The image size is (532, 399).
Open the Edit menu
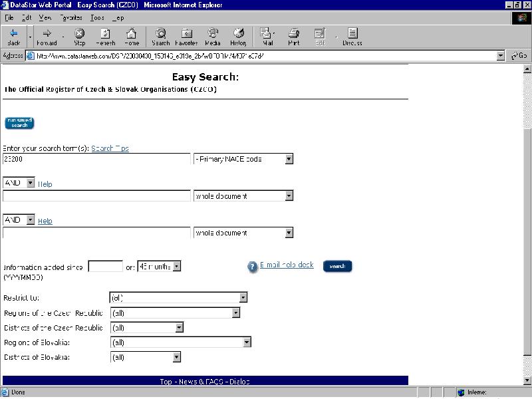coord(27,18)
